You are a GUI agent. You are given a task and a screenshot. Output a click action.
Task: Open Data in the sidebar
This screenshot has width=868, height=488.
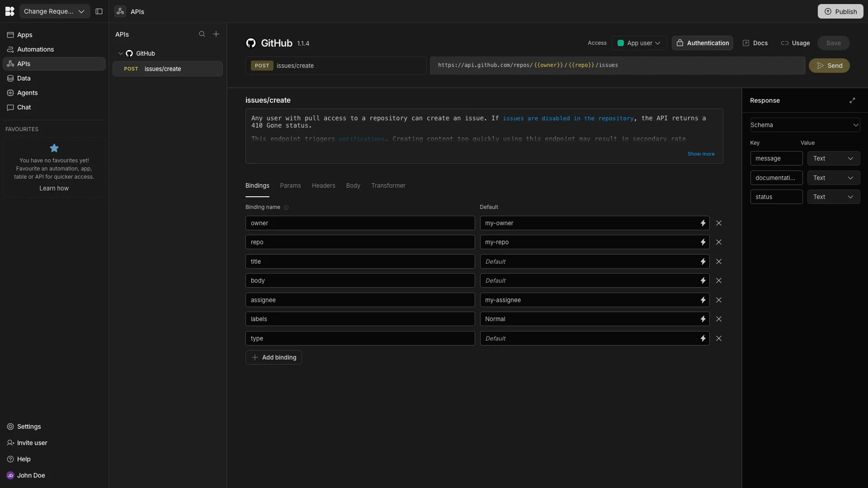tap(54, 78)
